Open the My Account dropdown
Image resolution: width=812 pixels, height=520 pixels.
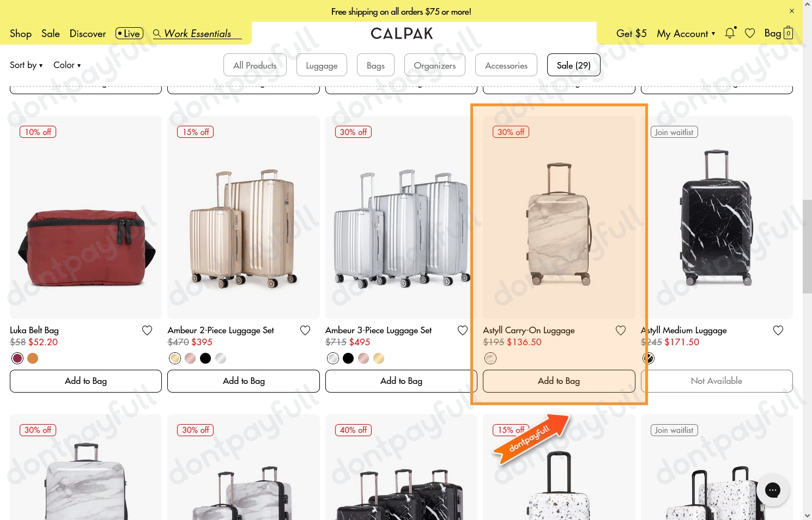pos(686,33)
